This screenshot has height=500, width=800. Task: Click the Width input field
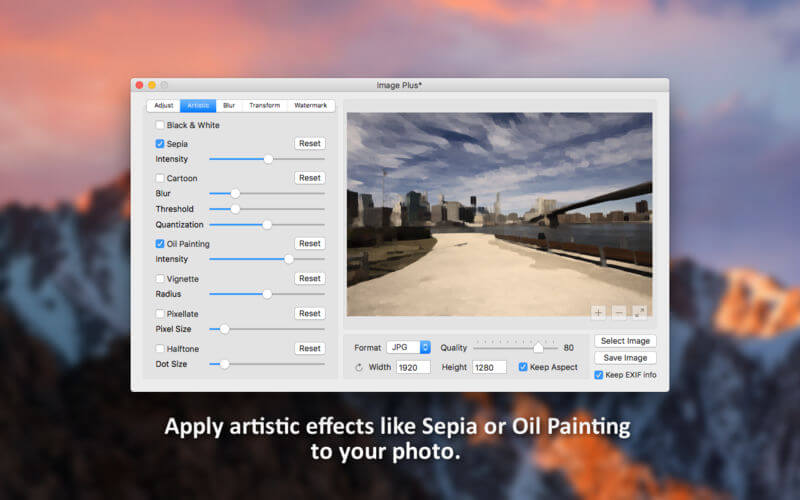tap(413, 367)
